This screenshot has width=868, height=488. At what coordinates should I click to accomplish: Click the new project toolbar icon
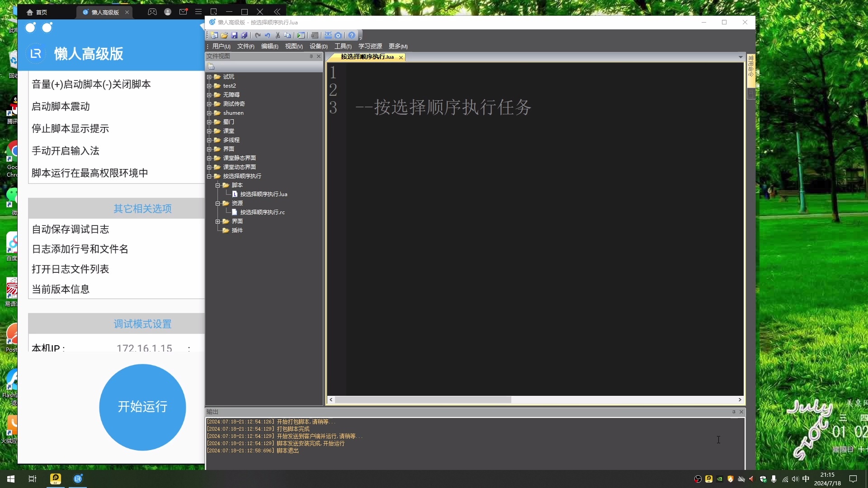coord(214,35)
